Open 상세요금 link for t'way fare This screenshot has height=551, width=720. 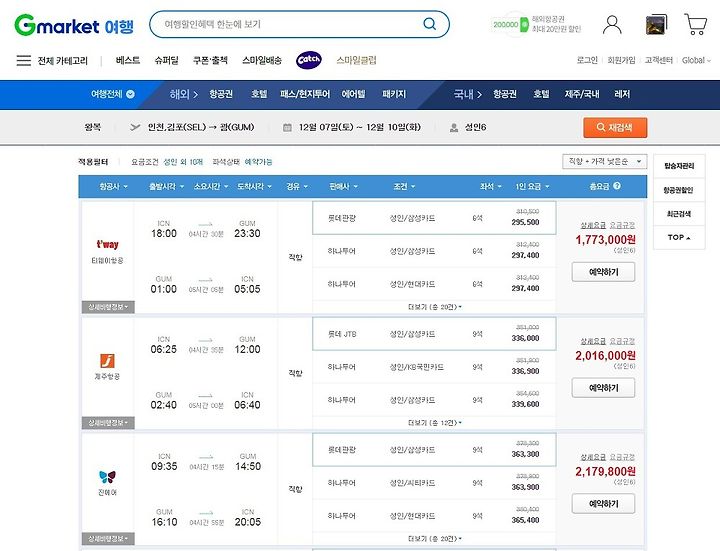[593, 225]
